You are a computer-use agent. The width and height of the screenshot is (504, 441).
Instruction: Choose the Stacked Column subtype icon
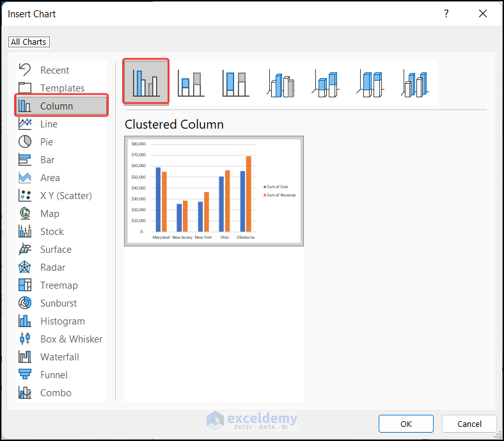coord(191,84)
